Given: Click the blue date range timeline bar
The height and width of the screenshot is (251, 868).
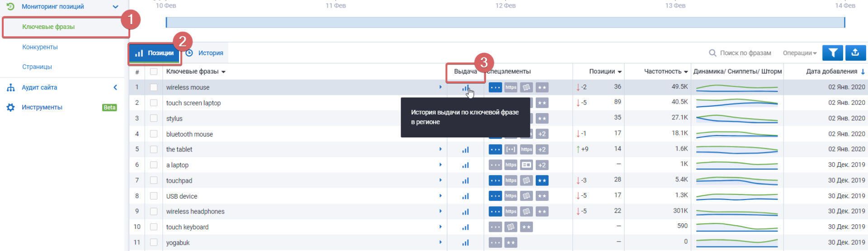Looking at the screenshot, I should click(x=505, y=23).
